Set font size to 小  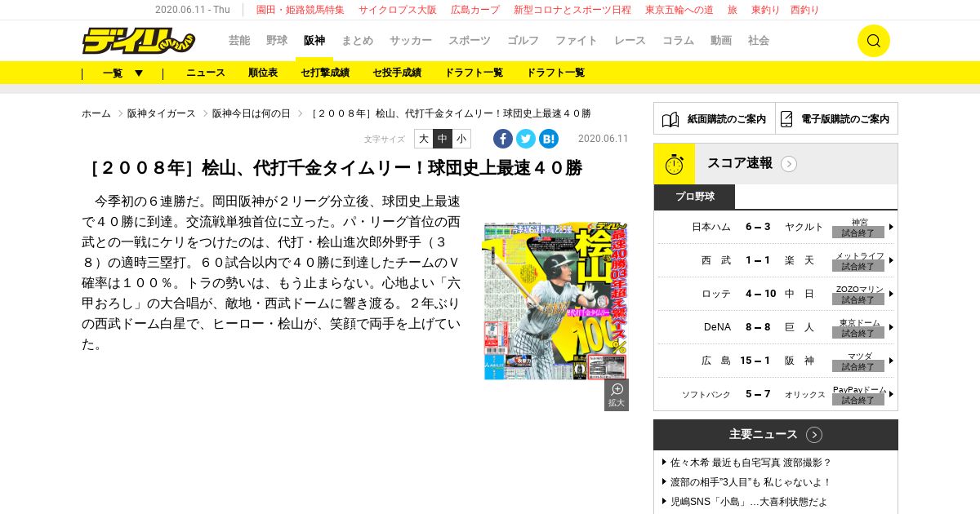pyautogui.click(x=461, y=139)
